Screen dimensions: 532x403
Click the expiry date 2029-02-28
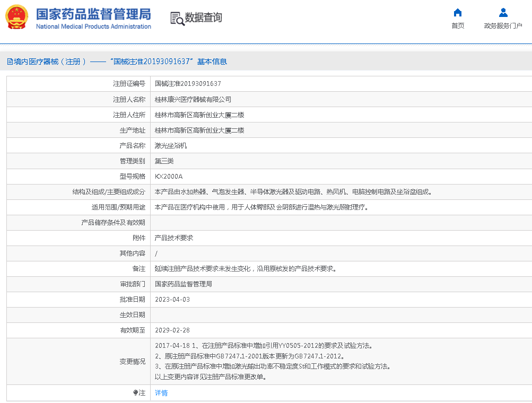[x=172, y=330]
